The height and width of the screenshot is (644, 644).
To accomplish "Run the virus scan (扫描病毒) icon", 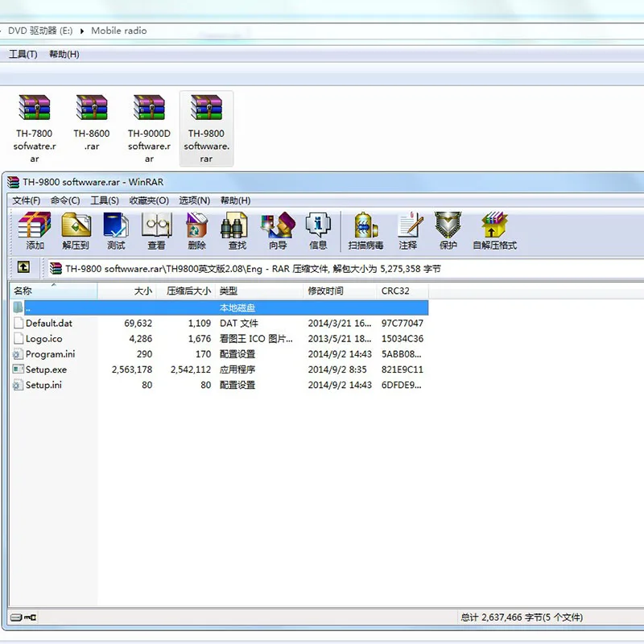I will point(365,230).
